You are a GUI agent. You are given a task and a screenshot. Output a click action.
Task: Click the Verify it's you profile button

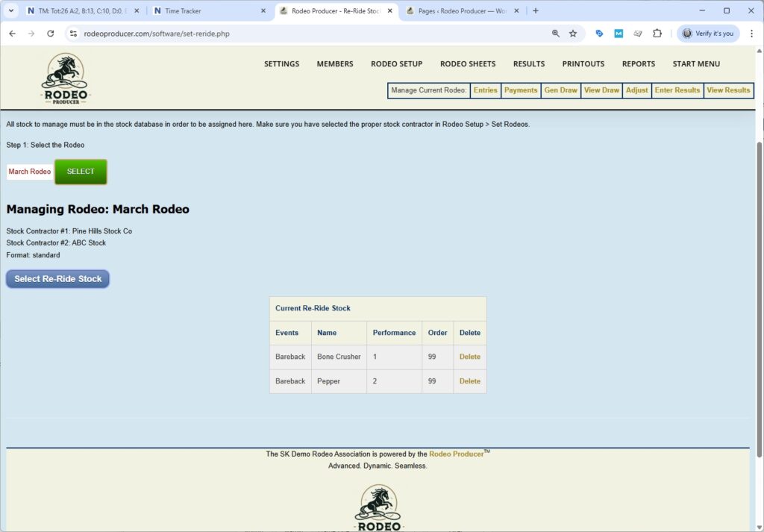pyautogui.click(x=708, y=34)
